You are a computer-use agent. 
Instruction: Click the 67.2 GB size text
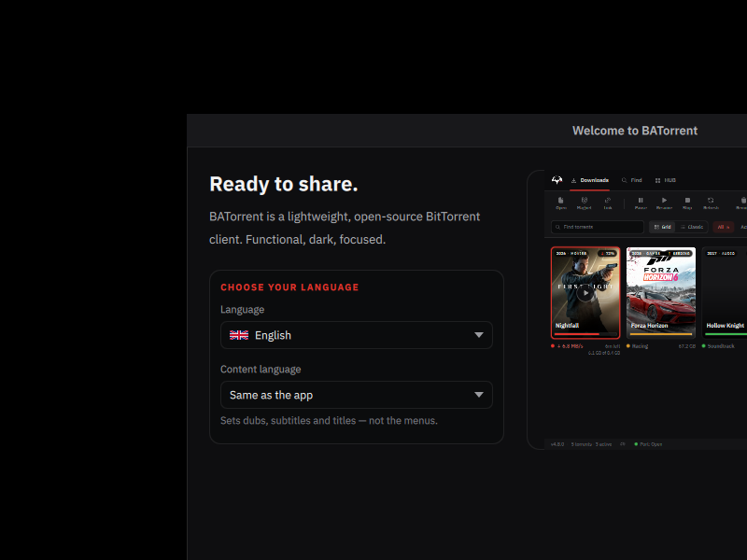click(687, 346)
